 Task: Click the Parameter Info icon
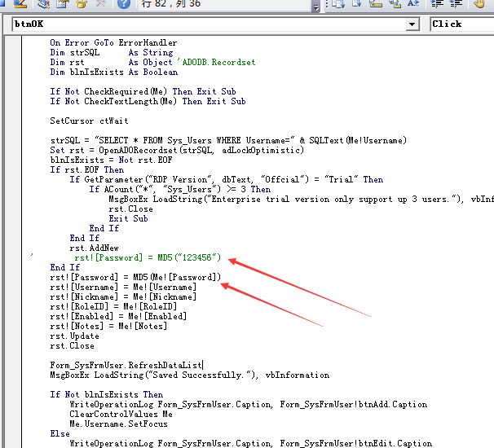(395, 3)
